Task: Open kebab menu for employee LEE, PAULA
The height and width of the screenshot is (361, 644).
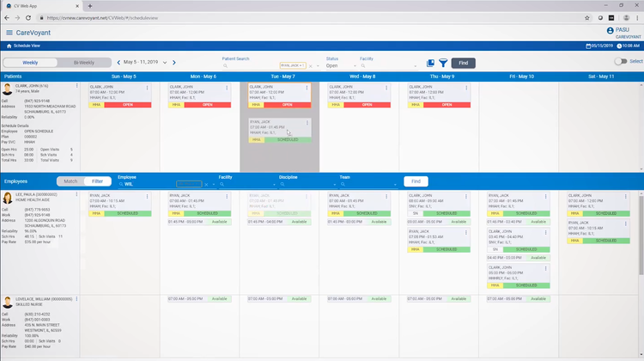Action: click(x=76, y=194)
